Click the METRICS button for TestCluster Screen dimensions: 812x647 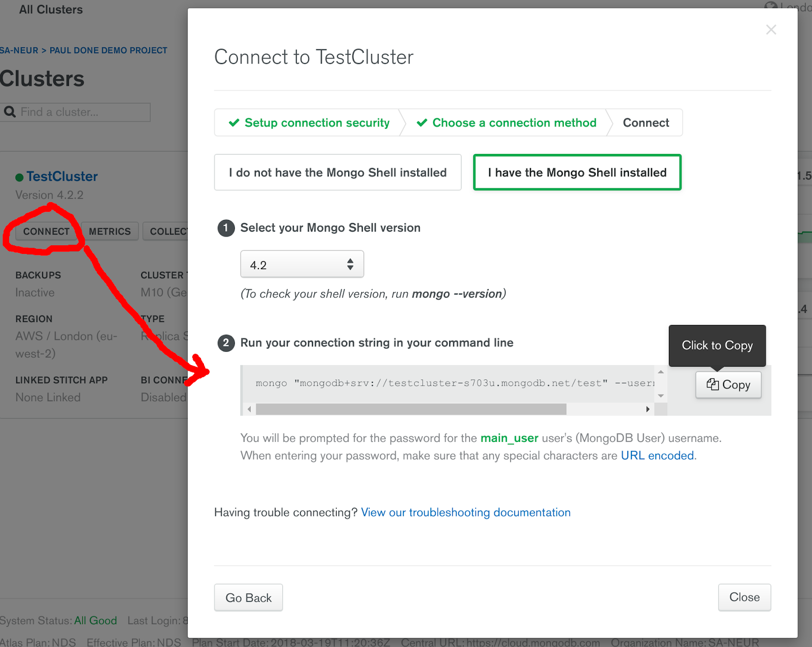point(110,231)
